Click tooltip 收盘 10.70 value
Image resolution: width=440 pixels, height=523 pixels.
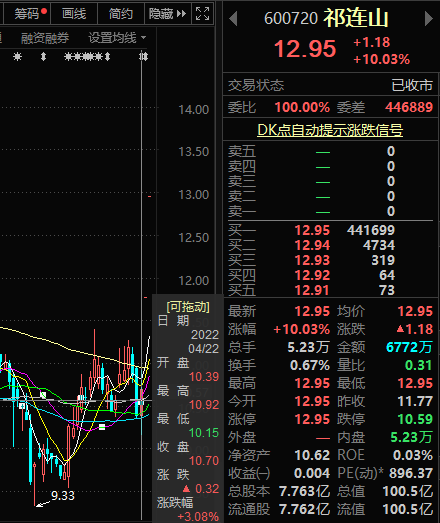click(x=204, y=461)
